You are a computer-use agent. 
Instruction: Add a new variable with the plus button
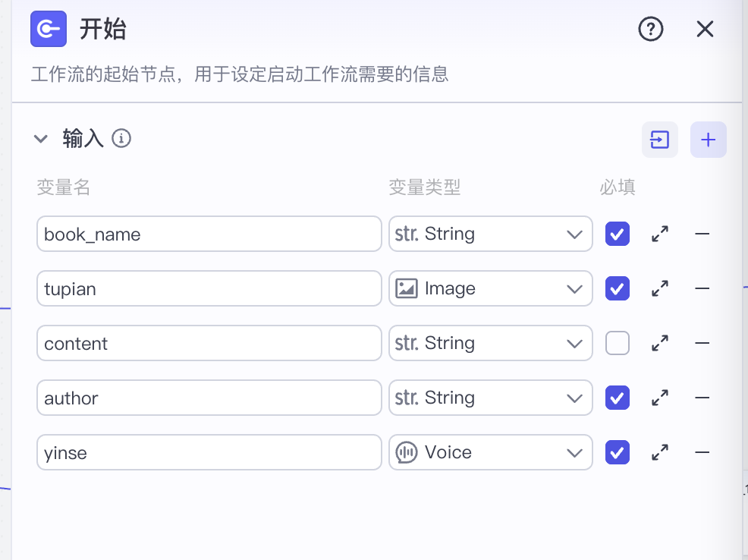708,140
